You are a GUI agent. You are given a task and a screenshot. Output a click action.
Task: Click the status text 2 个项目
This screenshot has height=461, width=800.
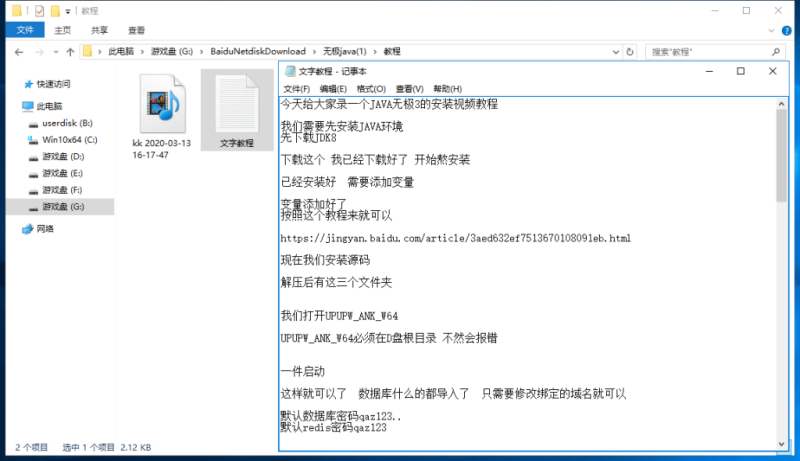pyautogui.click(x=31, y=447)
